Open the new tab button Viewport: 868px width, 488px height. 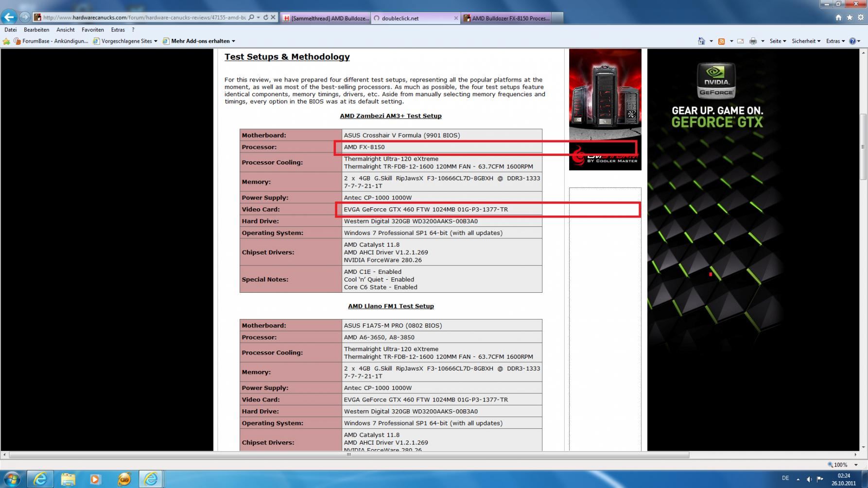tap(558, 18)
